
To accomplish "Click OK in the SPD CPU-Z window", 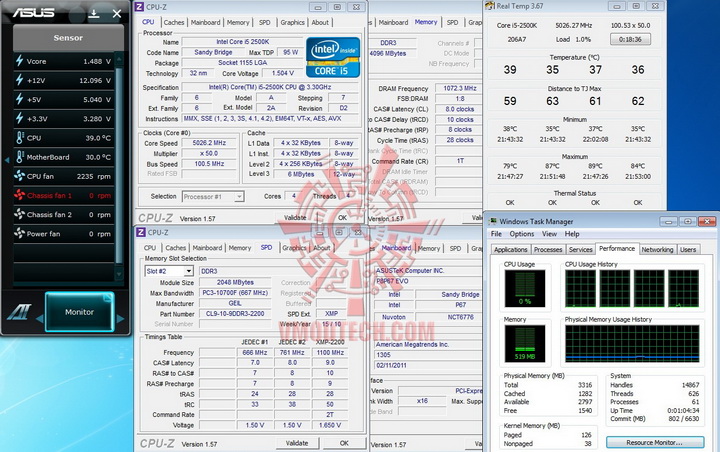I will coord(344,443).
